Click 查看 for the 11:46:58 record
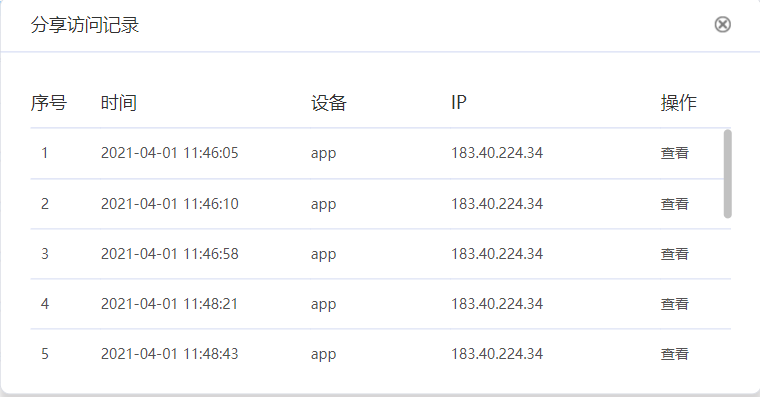This screenshot has height=397, width=760. (674, 254)
